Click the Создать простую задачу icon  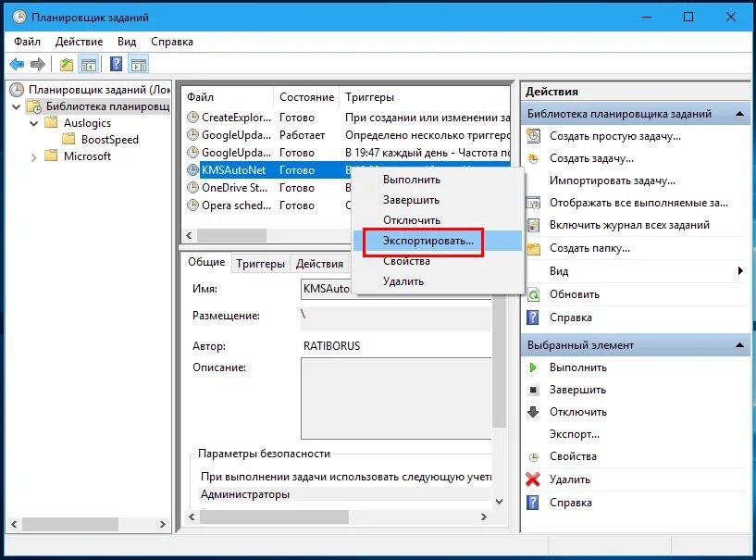(533, 136)
